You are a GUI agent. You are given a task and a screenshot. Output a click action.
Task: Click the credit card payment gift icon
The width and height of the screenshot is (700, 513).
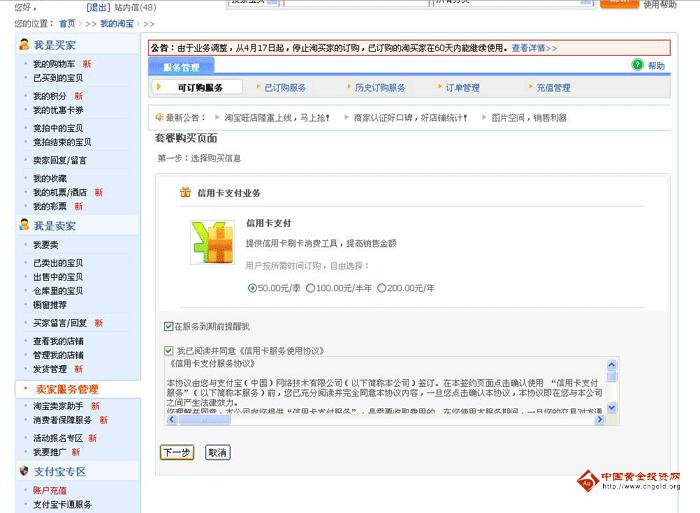pos(185,192)
